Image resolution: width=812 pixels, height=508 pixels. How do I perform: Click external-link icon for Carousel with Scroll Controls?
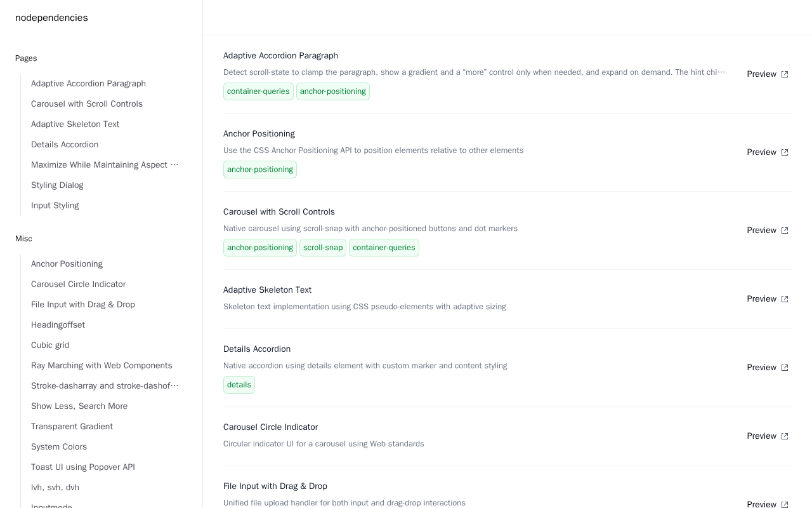point(785,231)
